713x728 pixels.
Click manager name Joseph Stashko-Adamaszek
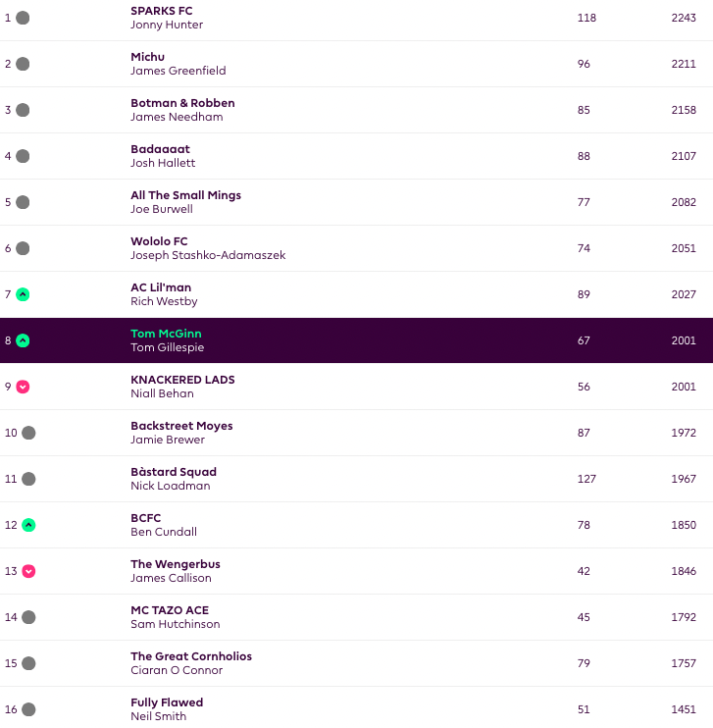(208, 255)
